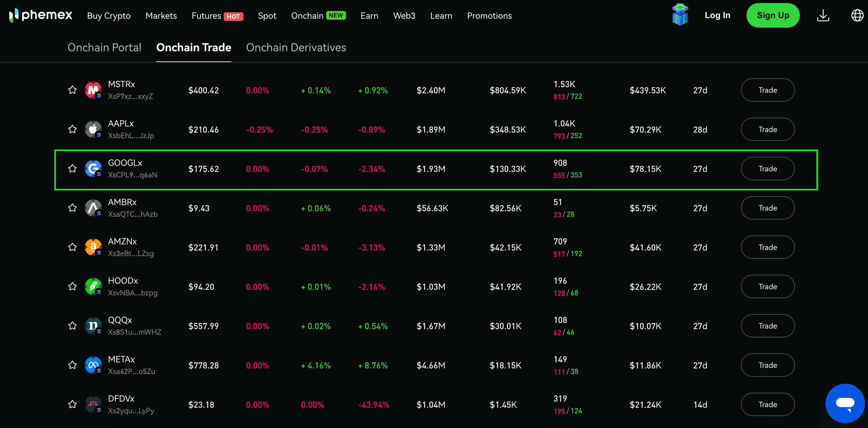This screenshot has width=868, height=428.
Task: Open the language globe icon
Action: point(857,15)
